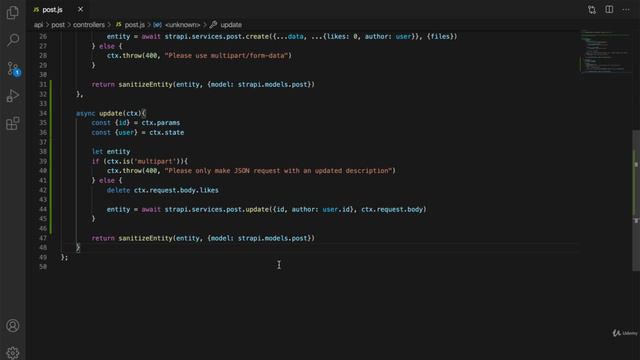Image resolution: width=640 pixels, height=360 pixels.
Task: Open the Accounts menu icon
Action: pos(13,326)
